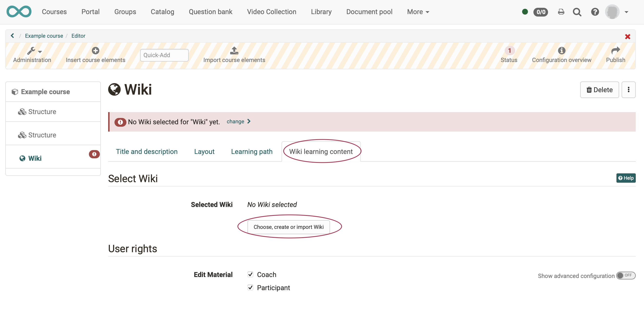Click the print icon in top bar
The height and width of the screenshot is (322, 644).
(x=561, y=12)
